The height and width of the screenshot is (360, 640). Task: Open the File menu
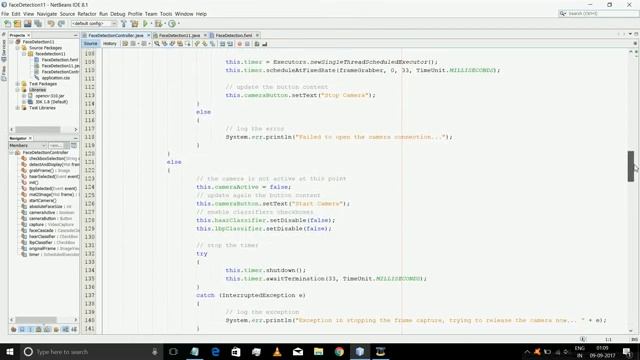click(x=5, y=14)
